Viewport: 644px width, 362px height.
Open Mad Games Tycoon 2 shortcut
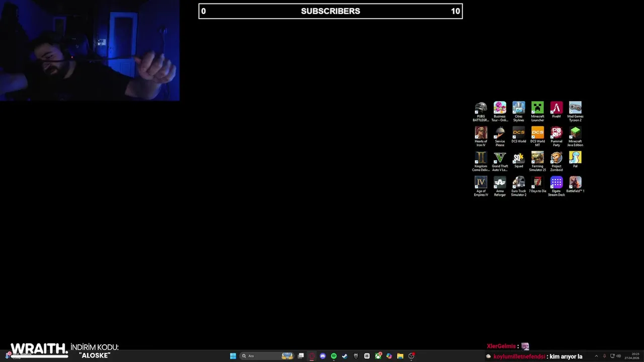pyautogui.click(x=575, y=112)
